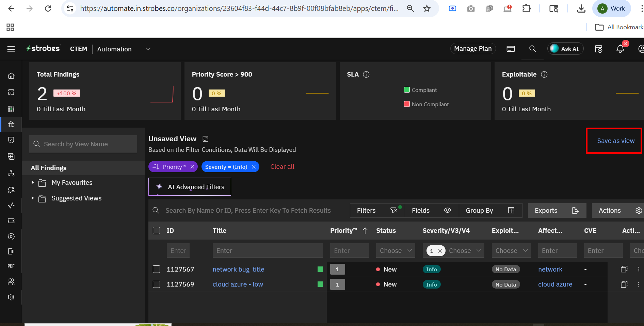Tick the checkbox for finding 1127567

pyautogui.click(x=157, y=269)
